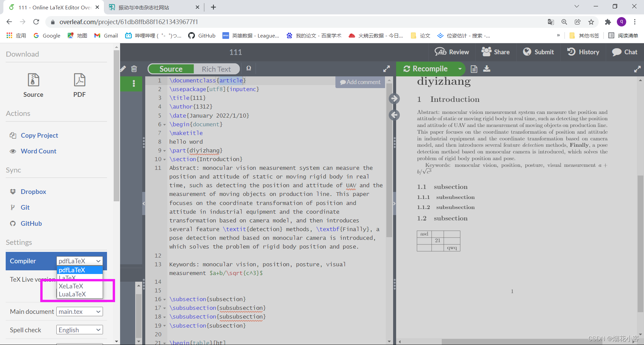Switch editor to Rich Text mode
Image resolution: width=644 pixels, height=345 pixels.
click(216, 69)
